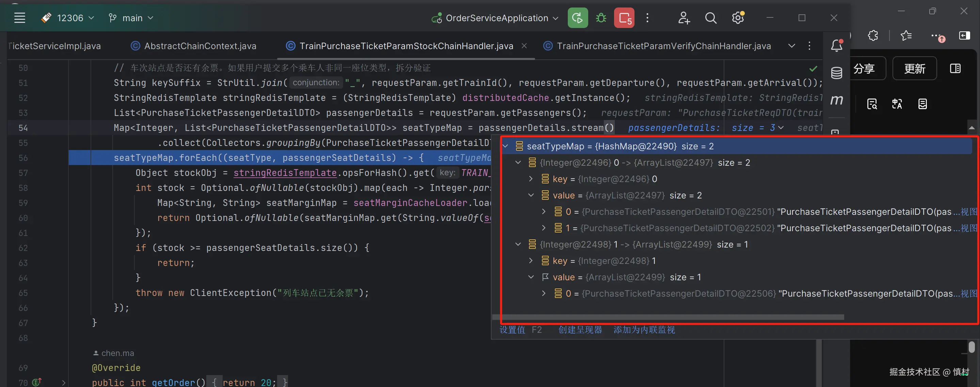The image size is (980, 387).
Task: Open Code With Me add-user icon
Action: click(683, 18)
